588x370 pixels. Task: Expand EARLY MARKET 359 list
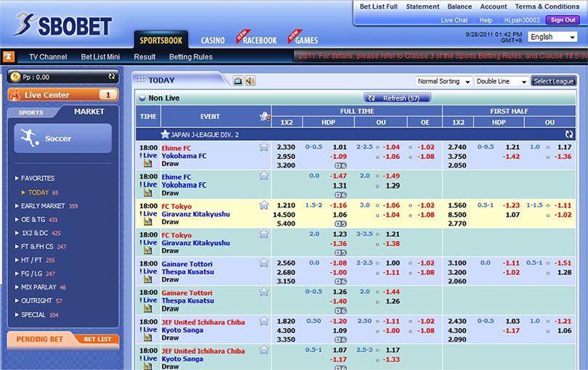tap(46, 206)
